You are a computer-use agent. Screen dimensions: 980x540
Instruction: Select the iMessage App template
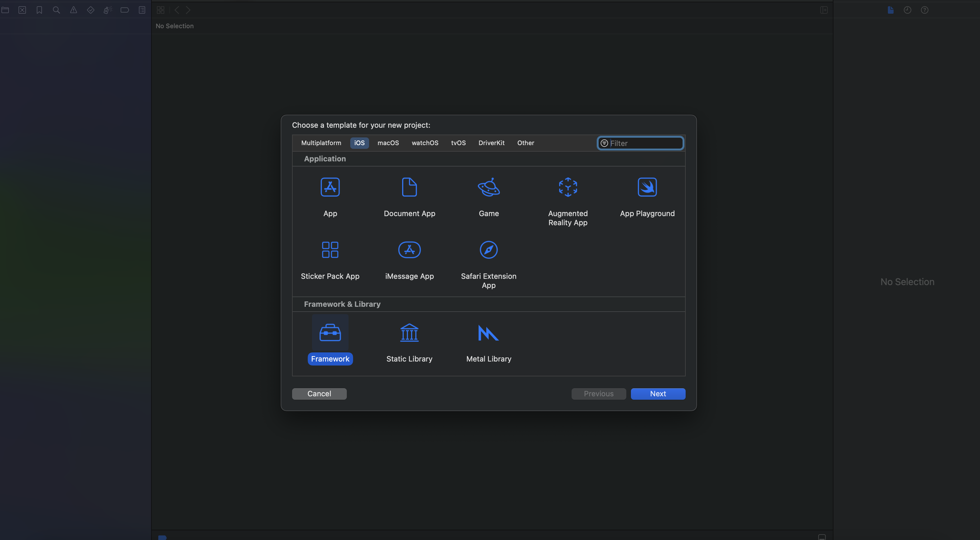click(x=409, y=260)
